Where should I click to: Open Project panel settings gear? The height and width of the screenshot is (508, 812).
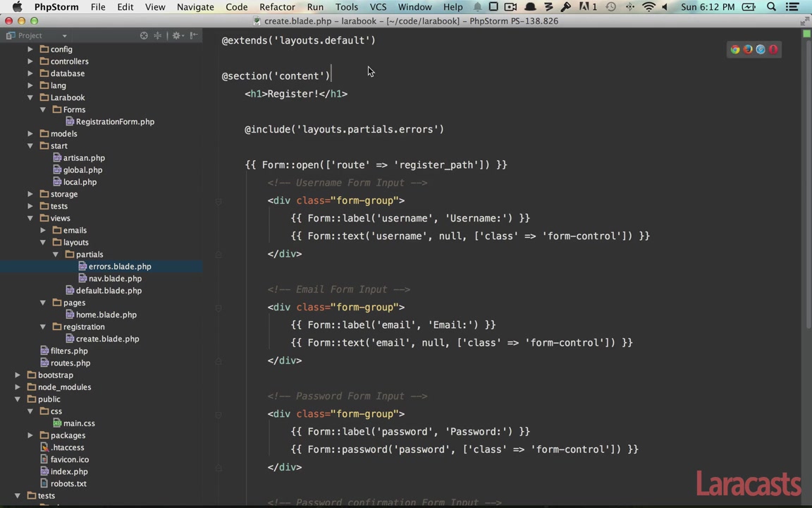point(177,36)
